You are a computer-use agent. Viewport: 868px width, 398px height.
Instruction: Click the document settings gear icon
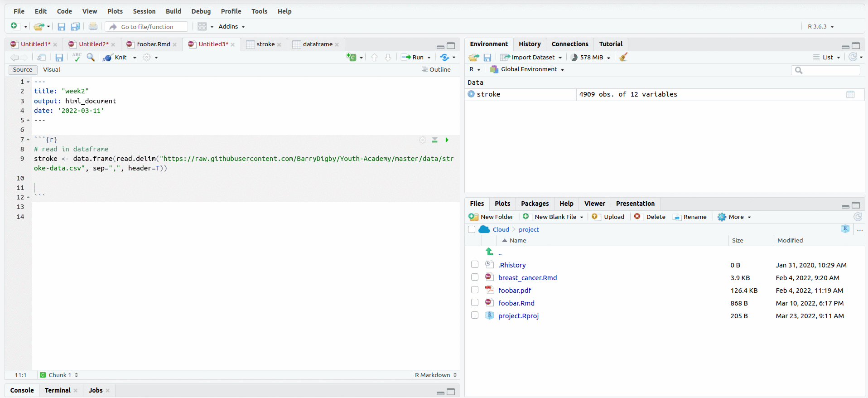point(146,57)
